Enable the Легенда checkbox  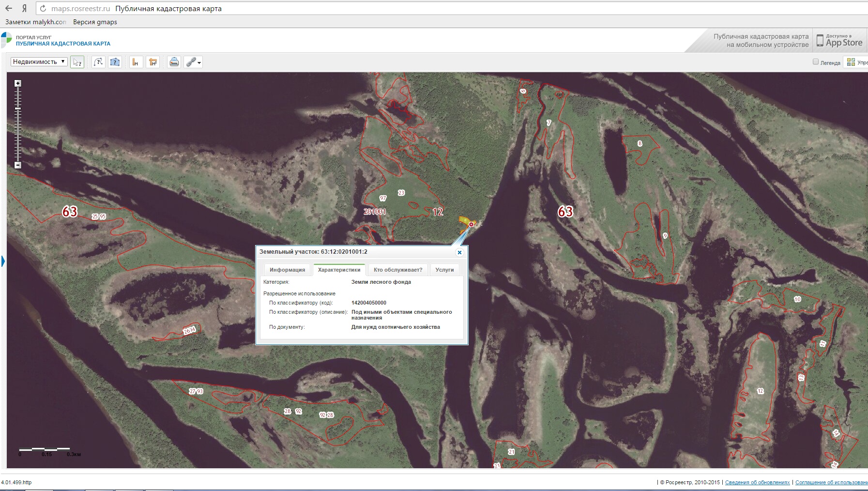pos(816,62)
